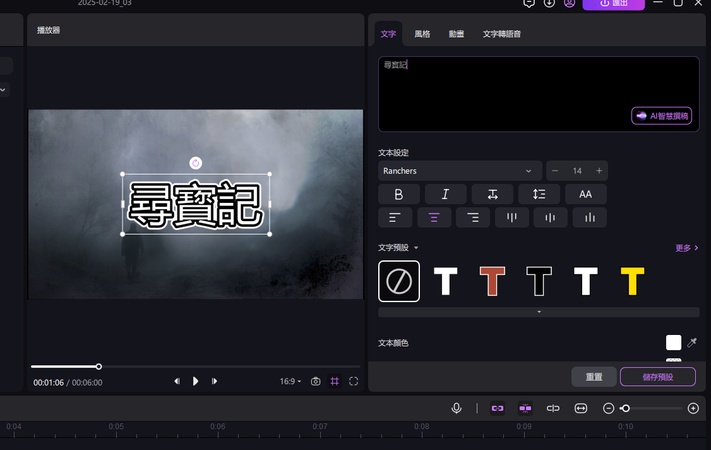Select the no-preset text style

tap(399, 281)
